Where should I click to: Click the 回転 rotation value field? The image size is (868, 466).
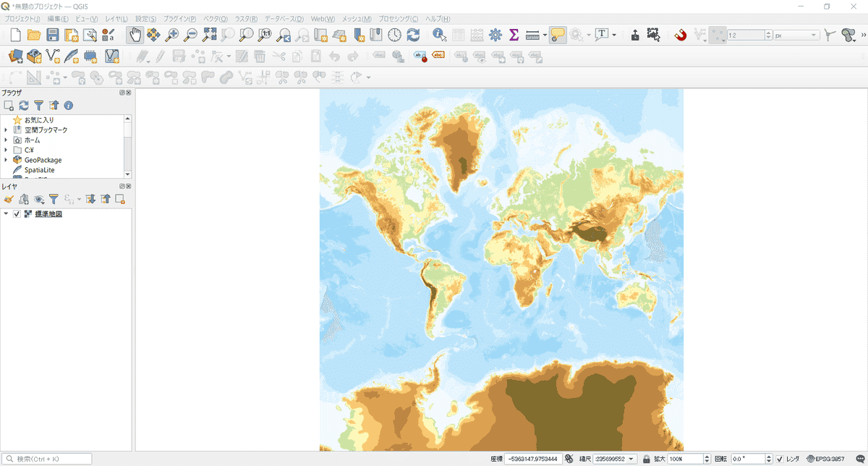[749, 459]
